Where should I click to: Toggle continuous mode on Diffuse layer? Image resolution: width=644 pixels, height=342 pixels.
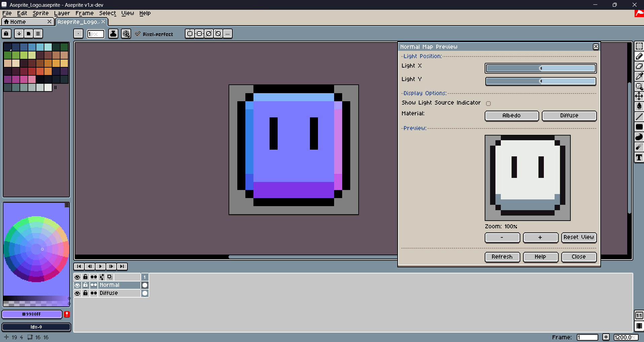(94, 293)
